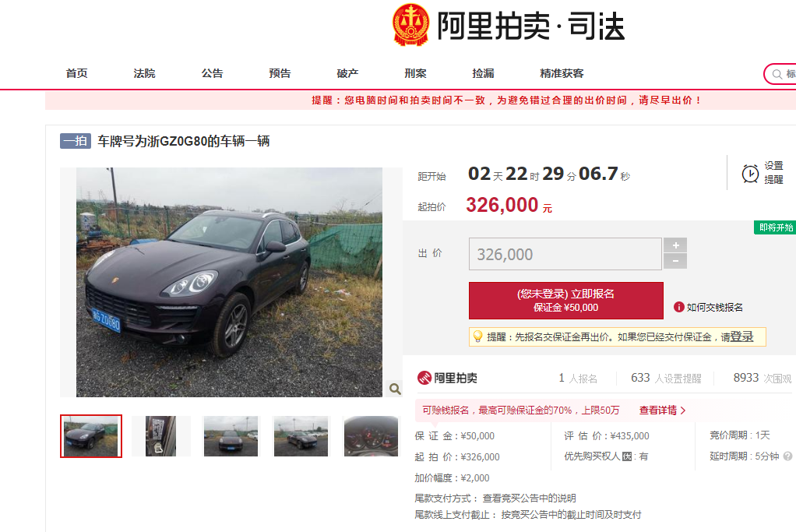Select the second thumbnail with QR code
The image size is (796, 532).
161,436
